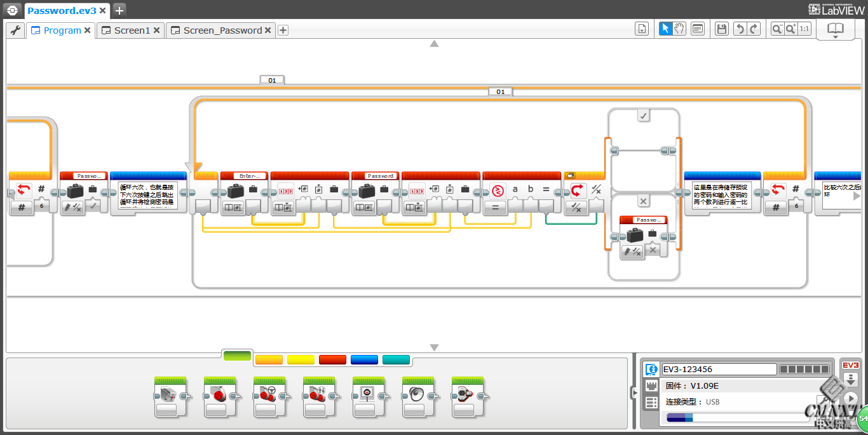Switch to the Screen_Password tab
This screenshot has height=435, width=868.
(x=222, y=30)
